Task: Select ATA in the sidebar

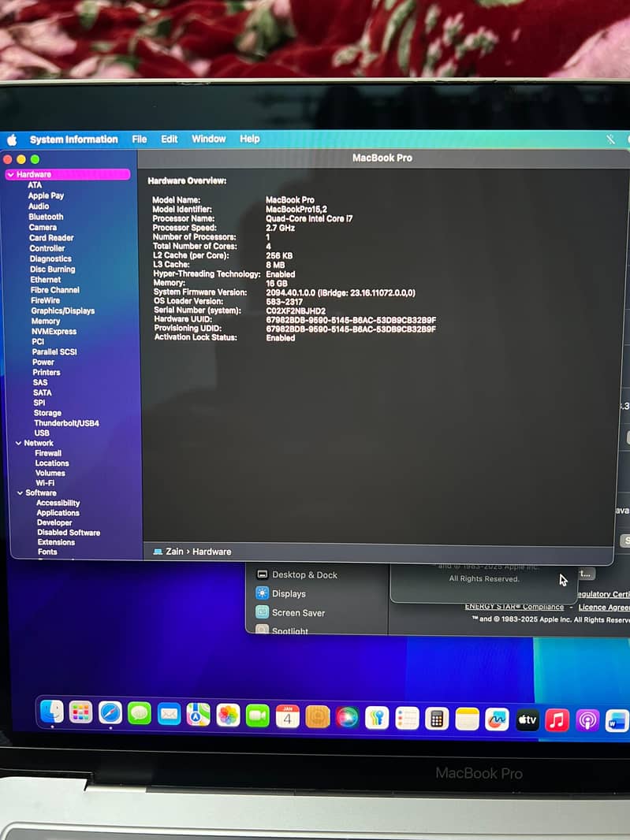Action: coord(35,185)
